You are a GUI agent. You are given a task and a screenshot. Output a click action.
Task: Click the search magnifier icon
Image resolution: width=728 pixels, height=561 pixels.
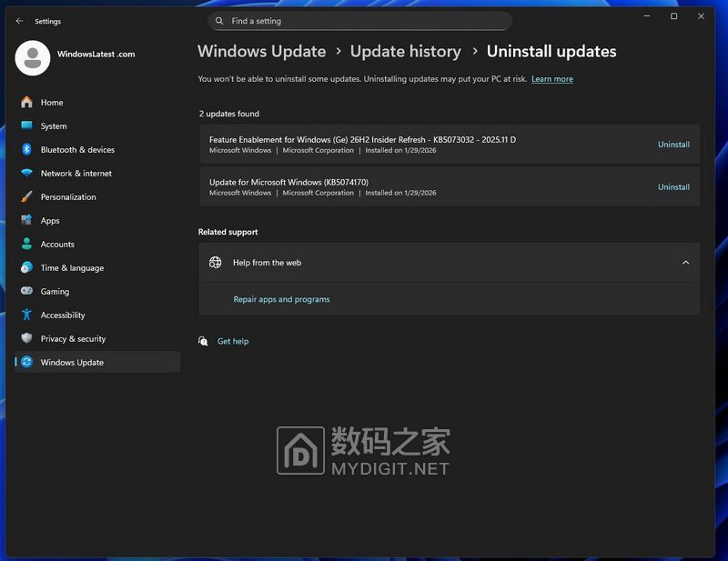click(x=219, y=21)
